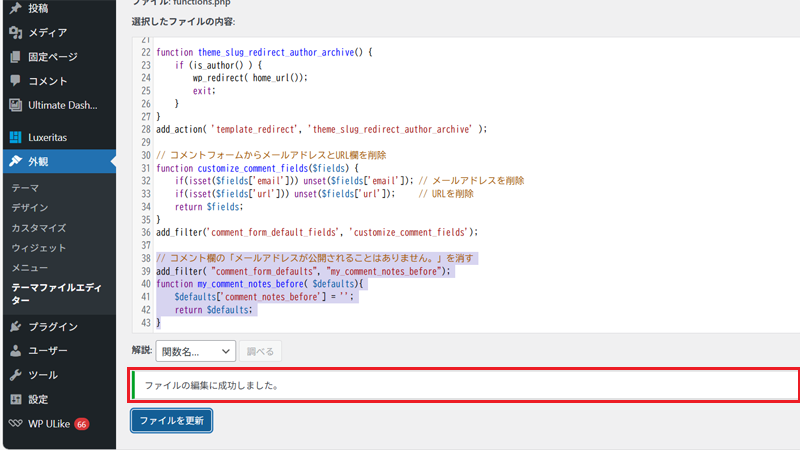Click the user icon for ユーザー
Image resolution: width=800 pixels, height=450 pixels.
[16, 351]
